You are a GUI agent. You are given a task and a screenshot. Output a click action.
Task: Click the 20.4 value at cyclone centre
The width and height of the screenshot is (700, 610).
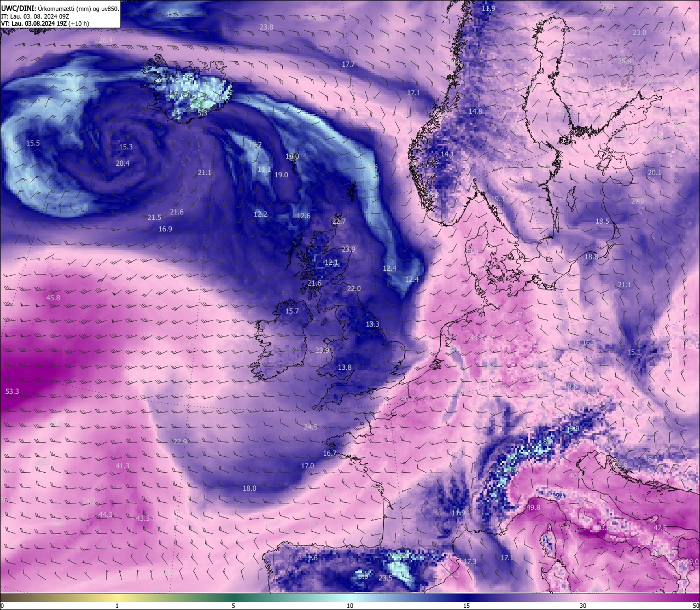point(122,163)
